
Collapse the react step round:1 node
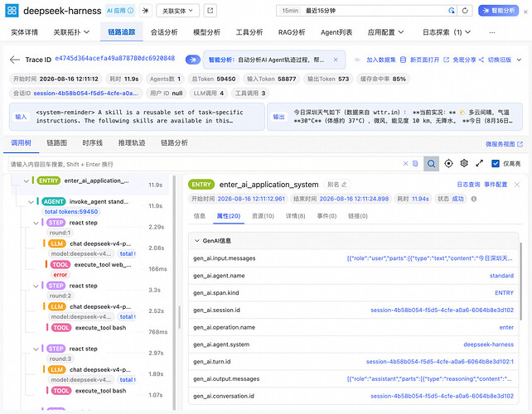point(36,223)
